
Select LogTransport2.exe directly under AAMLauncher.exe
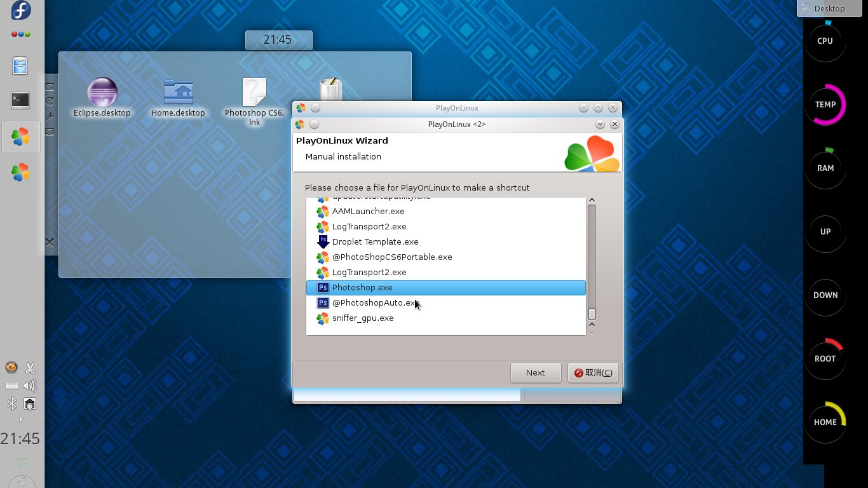pyautogui.click(x=445, y=226)
